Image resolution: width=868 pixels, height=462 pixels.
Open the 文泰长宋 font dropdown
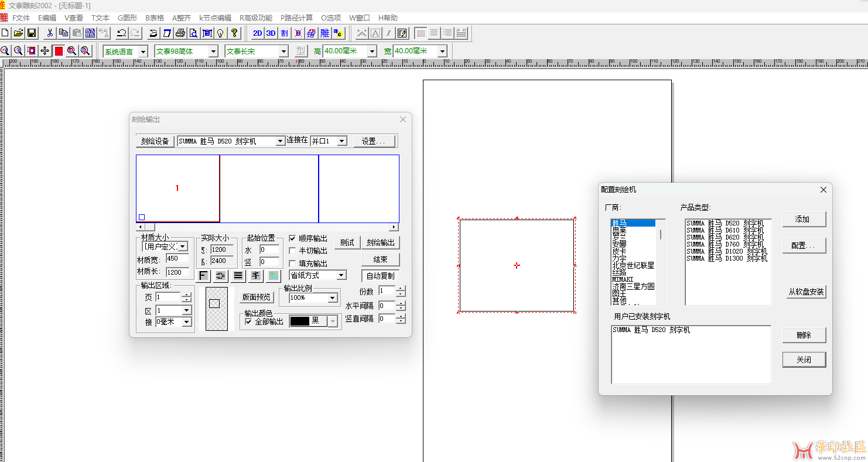(283, 52)
